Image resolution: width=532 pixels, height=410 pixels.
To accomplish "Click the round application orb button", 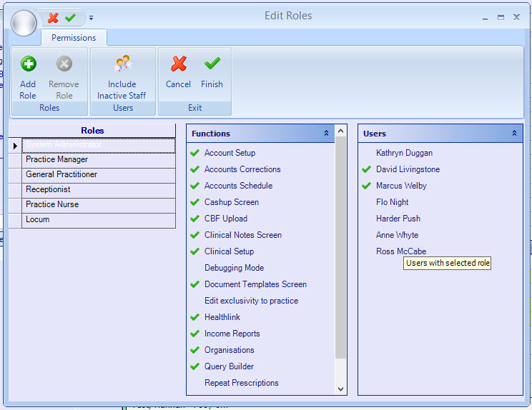I will pyautogui.click(x=24, y=23).
